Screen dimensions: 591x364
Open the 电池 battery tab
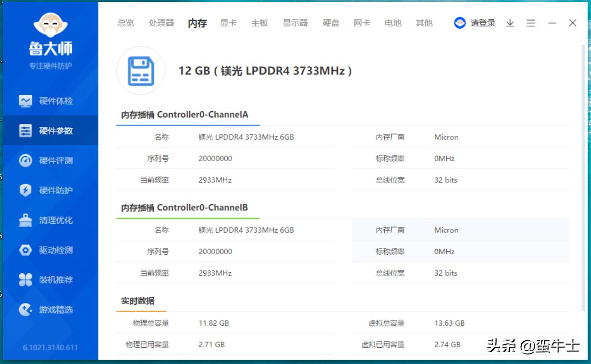coord(392,22)
